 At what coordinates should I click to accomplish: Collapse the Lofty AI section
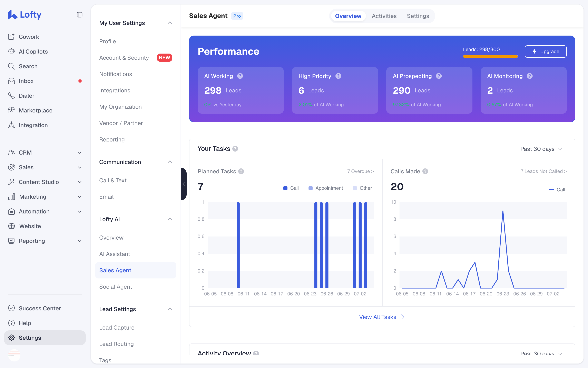pos(170,219)
